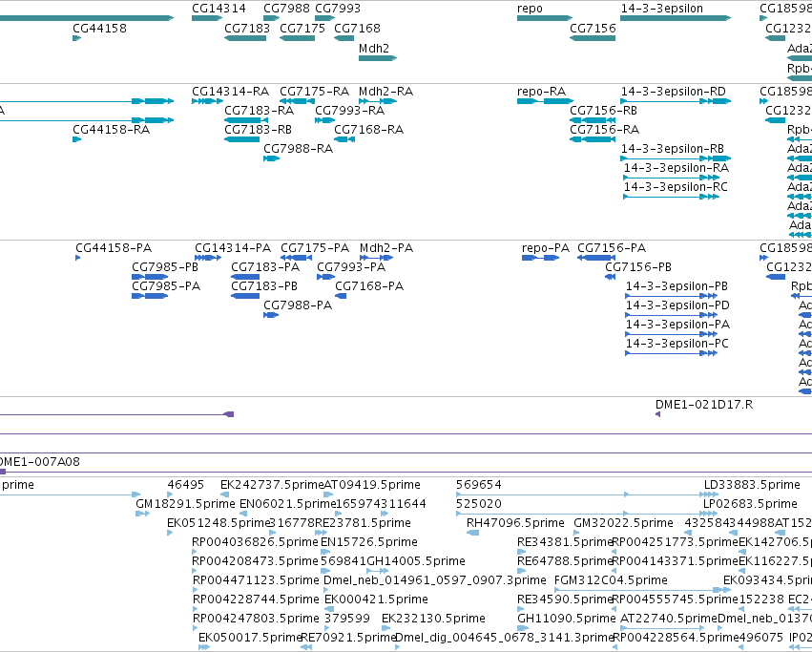Click protein CG44158-PA label

pyautogui.click(x=114, y=248)
